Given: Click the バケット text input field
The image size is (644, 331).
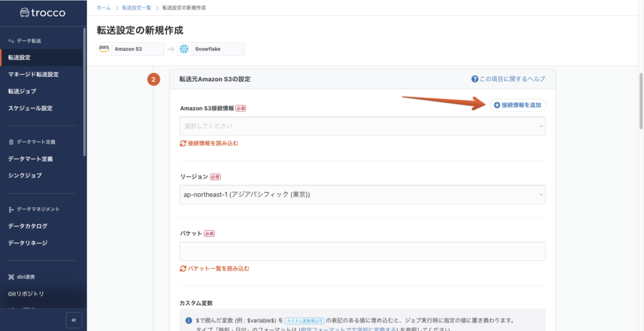Looking at the screenshot, I should click(x=362, y=252).
